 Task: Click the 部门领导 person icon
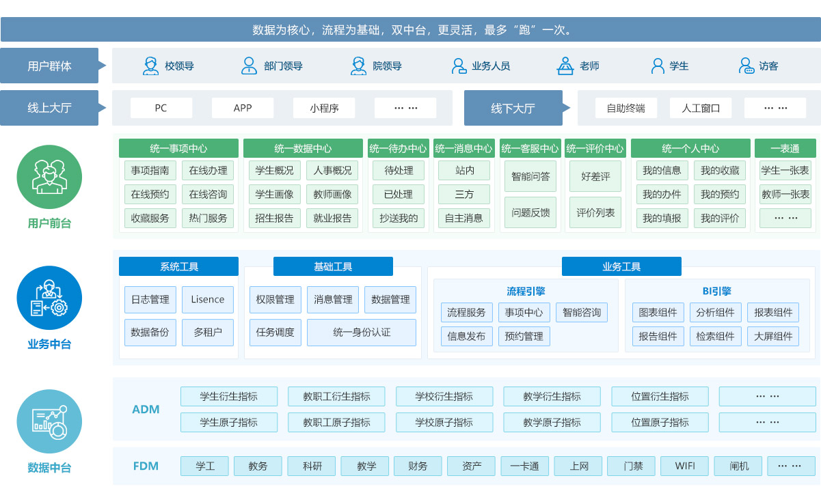point(249,66)
